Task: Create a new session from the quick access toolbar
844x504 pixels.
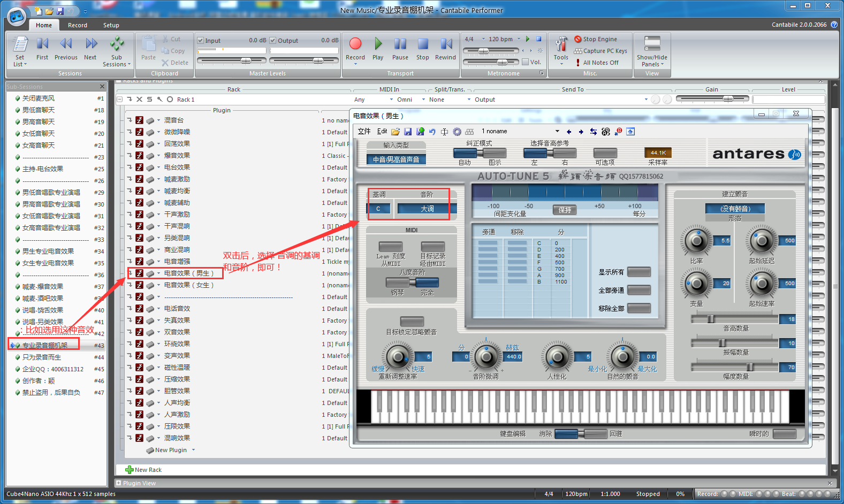Action: click(x=38, y=11)
